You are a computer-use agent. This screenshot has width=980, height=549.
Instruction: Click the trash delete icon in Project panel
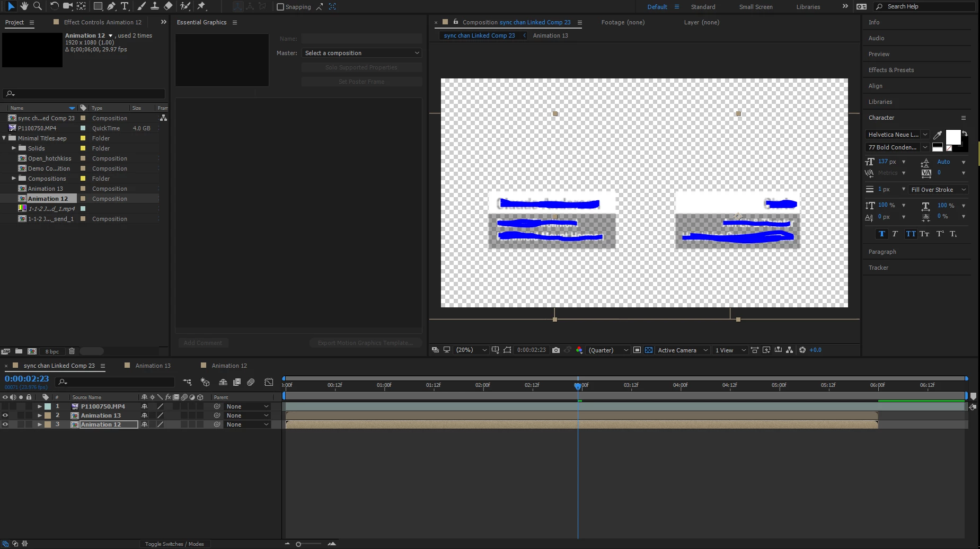point(72,351)
